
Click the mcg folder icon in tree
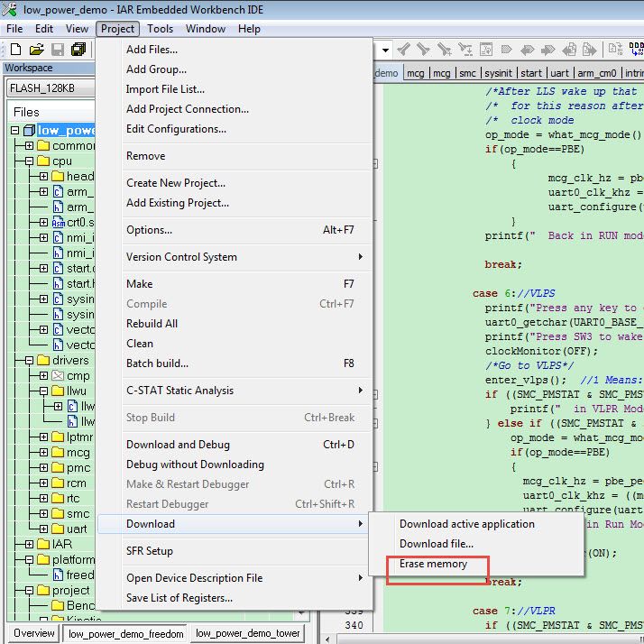(58, 452)
